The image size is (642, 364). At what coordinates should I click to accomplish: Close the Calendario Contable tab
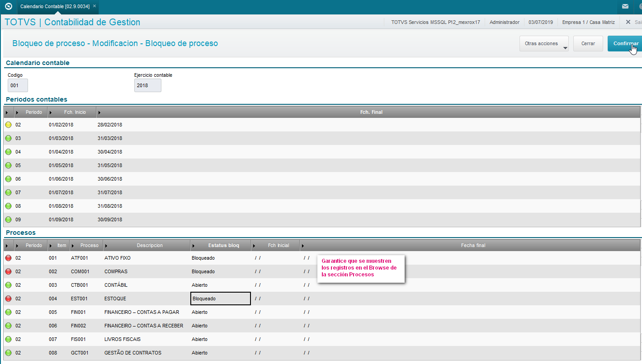pos(94,6)
